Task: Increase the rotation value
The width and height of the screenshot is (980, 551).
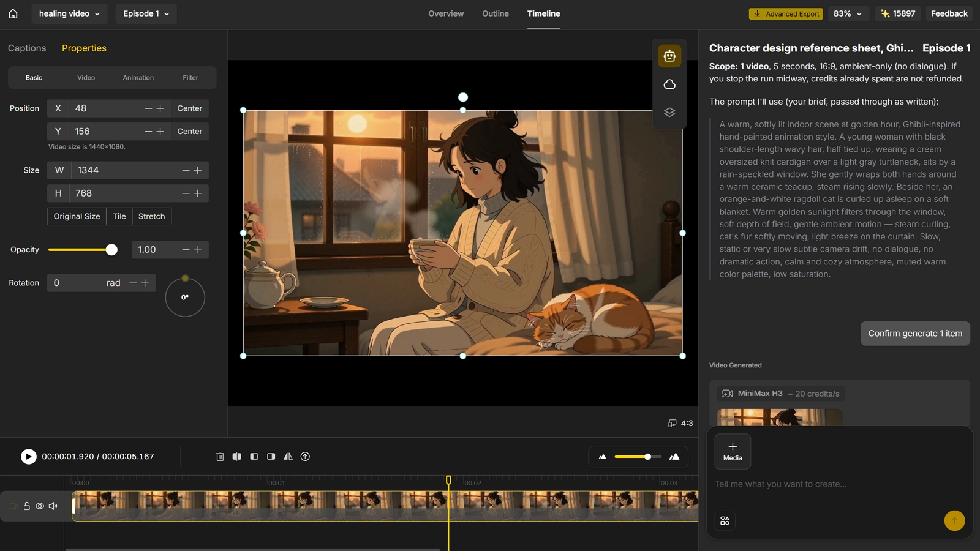Action: pos(145,283)
